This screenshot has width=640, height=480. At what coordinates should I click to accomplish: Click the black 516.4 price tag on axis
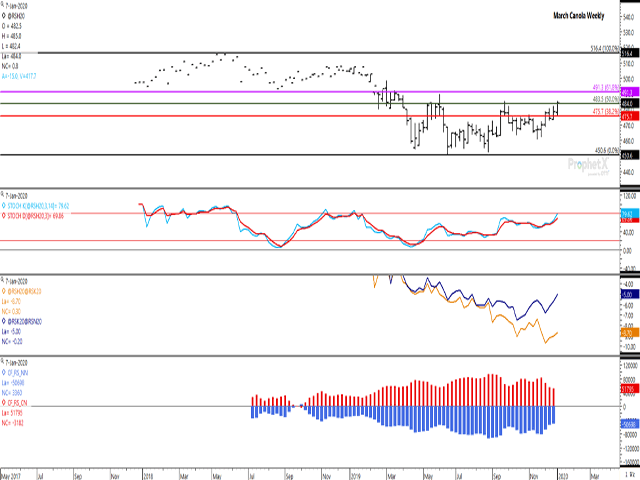(x=628, y=53)
